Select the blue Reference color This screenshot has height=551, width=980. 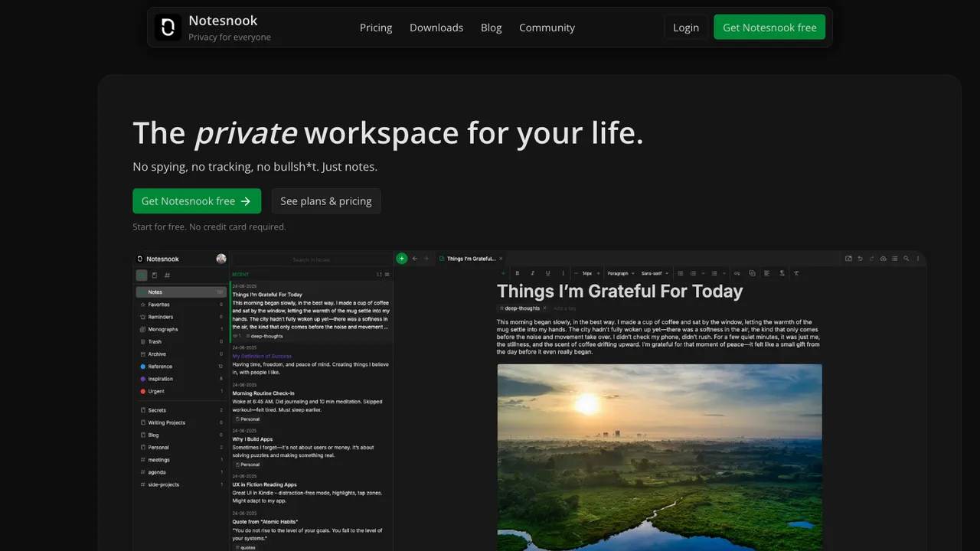[181, 367]
